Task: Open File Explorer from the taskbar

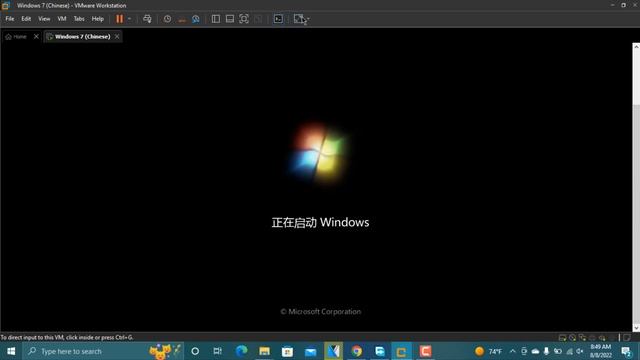Action: point(264,351)
